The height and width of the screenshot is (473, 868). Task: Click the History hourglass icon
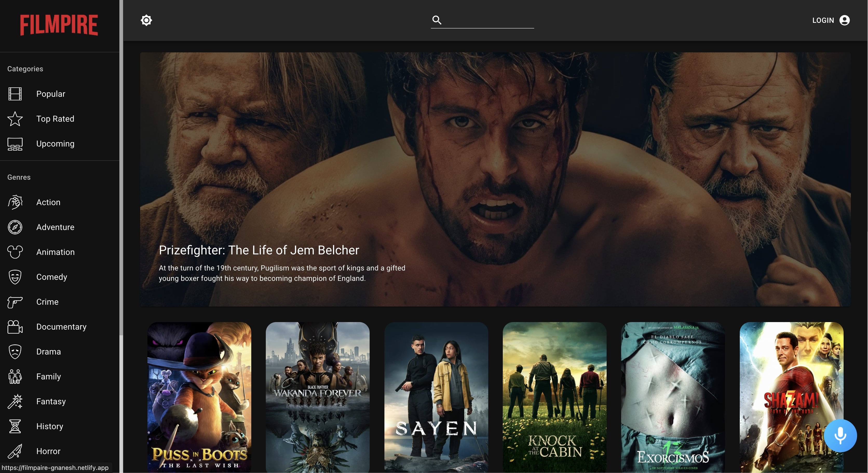pyautogui.click(x=15, y=426)
